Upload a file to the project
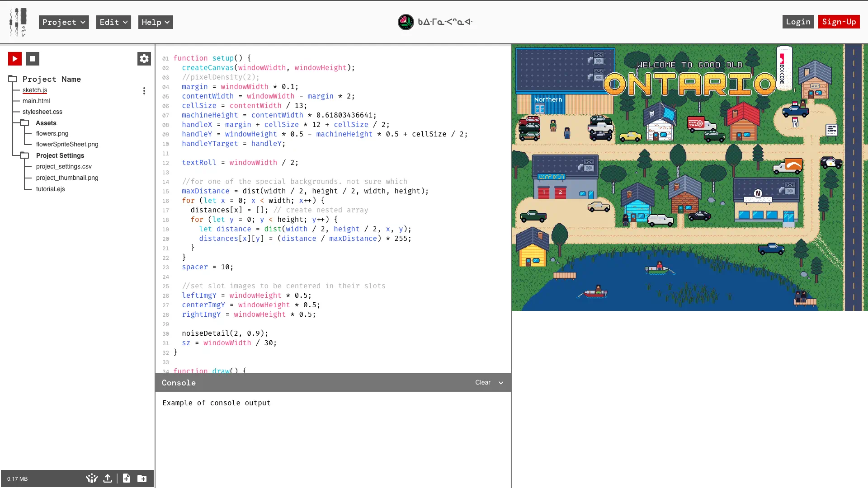868x488 pixels. click(108, 478)
